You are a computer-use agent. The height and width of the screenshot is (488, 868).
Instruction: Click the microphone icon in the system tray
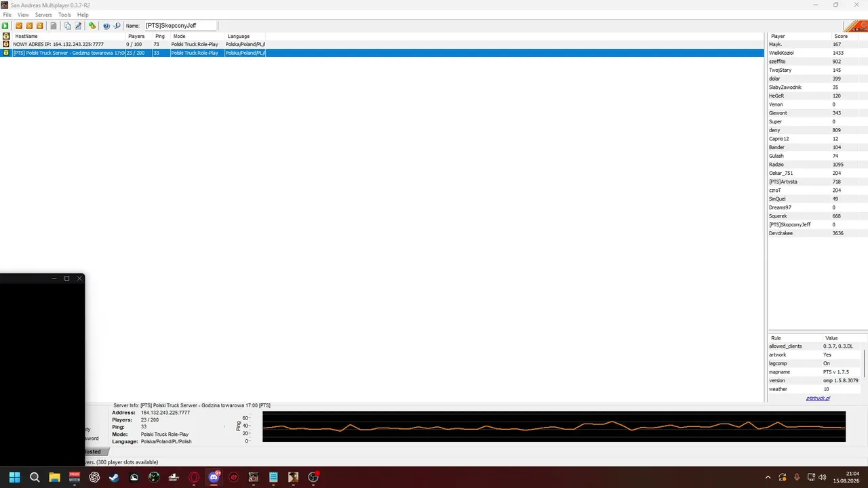[797, 477]
